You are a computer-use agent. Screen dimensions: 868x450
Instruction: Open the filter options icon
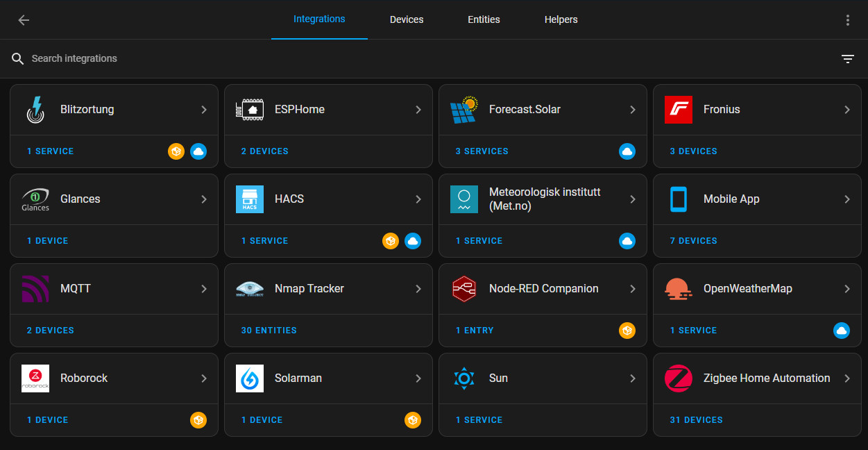847,59
